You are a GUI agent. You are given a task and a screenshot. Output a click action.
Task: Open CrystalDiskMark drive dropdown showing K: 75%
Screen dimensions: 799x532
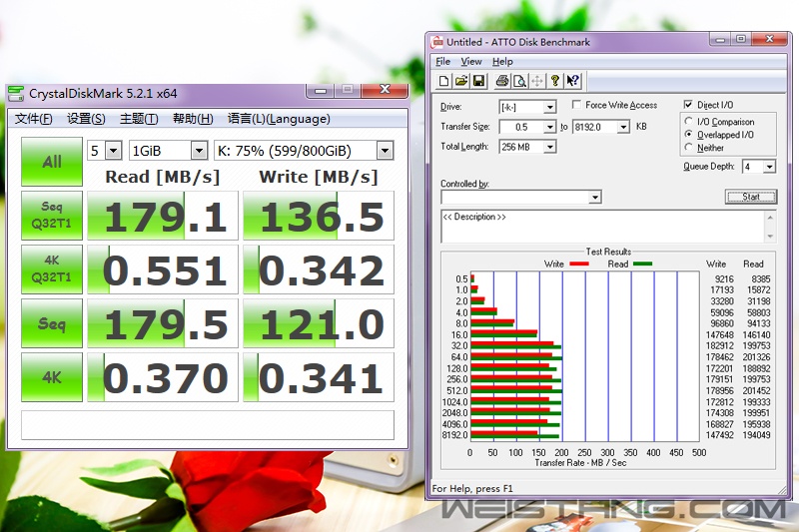(x=385, y=151)
